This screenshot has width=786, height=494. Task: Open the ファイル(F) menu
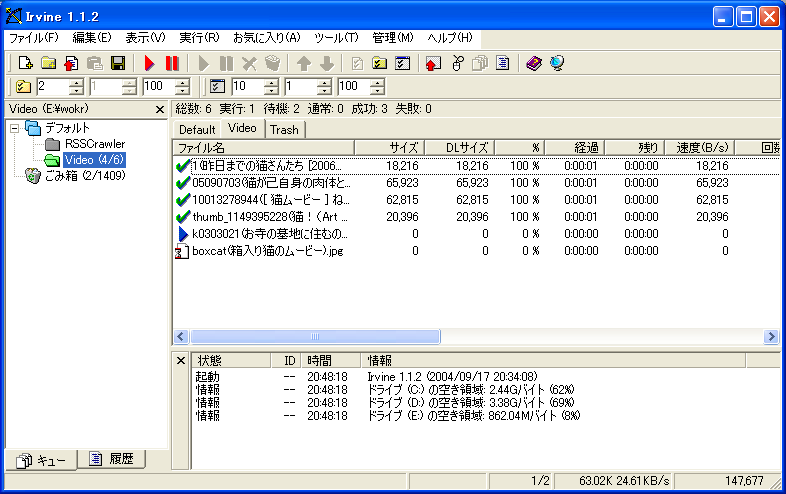click(34, 38)
